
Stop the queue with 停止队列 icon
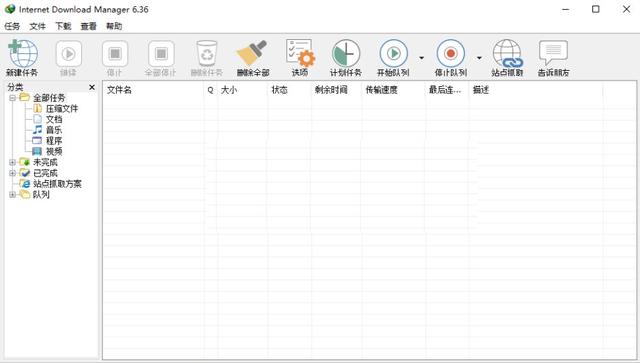point(451,53)
